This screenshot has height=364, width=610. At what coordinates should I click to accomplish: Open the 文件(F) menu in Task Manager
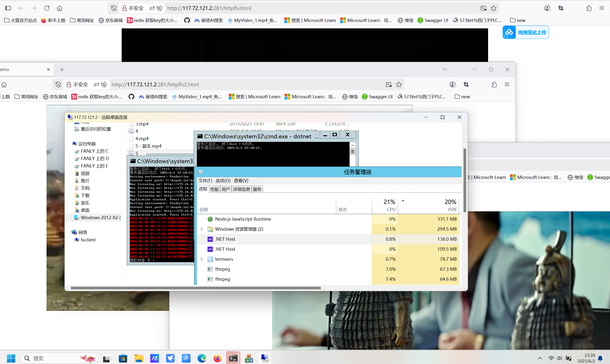click(x=205, y=181)
